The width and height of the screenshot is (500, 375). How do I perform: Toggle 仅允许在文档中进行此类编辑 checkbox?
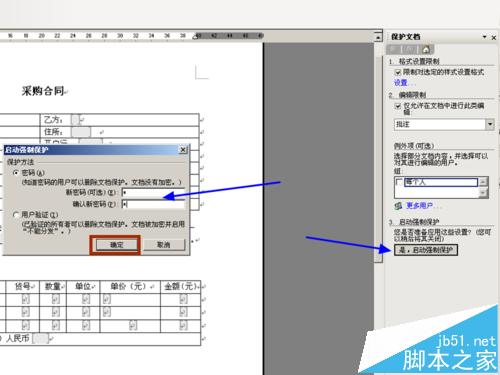[x=397, y=106]
